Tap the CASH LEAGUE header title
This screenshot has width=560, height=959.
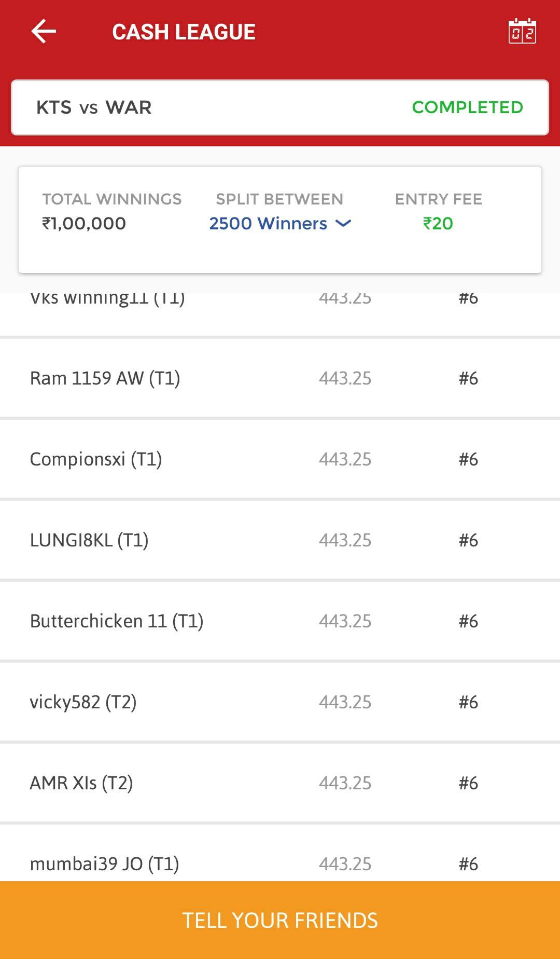click(x=184, y=32)
